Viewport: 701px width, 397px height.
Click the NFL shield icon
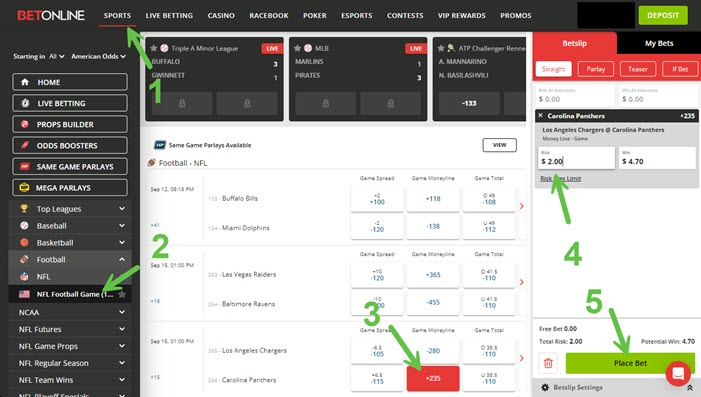tap(24, 277)
